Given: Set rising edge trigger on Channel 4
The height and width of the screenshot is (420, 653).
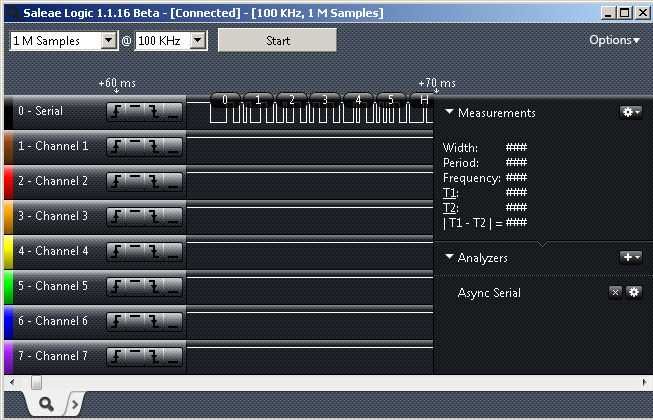Looking at the screenshot, I should [117, 251].
